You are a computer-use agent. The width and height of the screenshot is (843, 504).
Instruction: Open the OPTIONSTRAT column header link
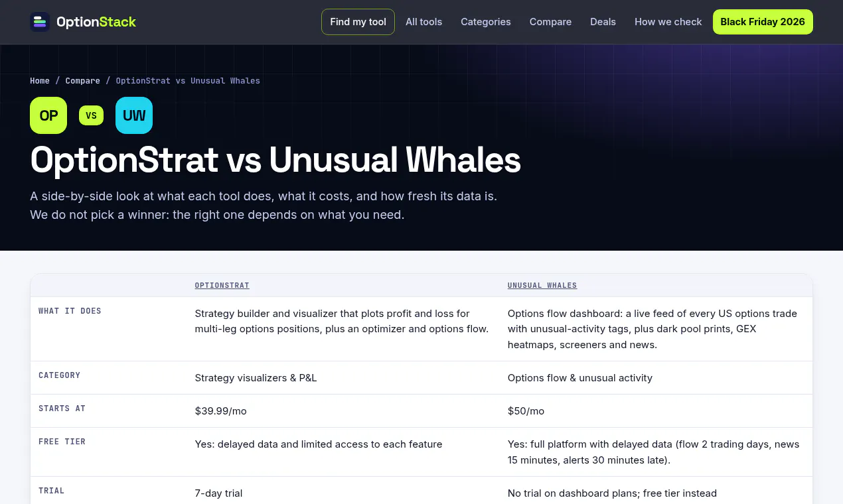[x=222, y=286]
